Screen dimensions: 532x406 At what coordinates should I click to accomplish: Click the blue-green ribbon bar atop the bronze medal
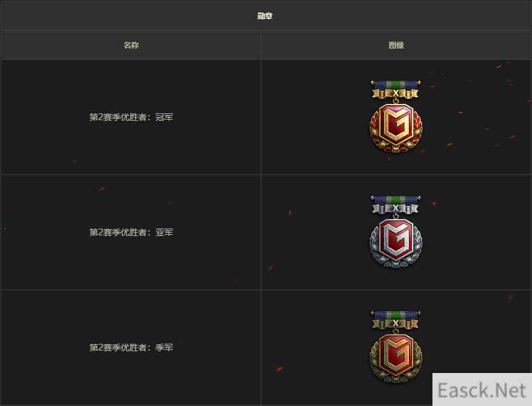coord(396,314)
